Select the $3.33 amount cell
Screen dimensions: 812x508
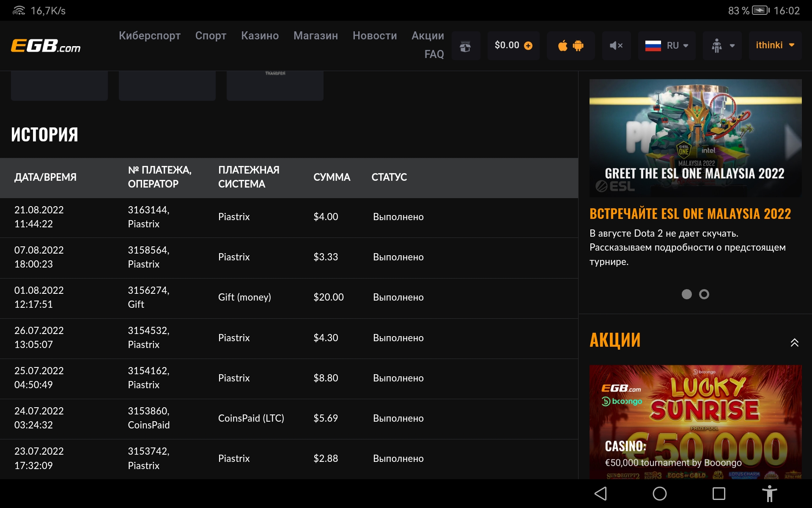(326, 257)
